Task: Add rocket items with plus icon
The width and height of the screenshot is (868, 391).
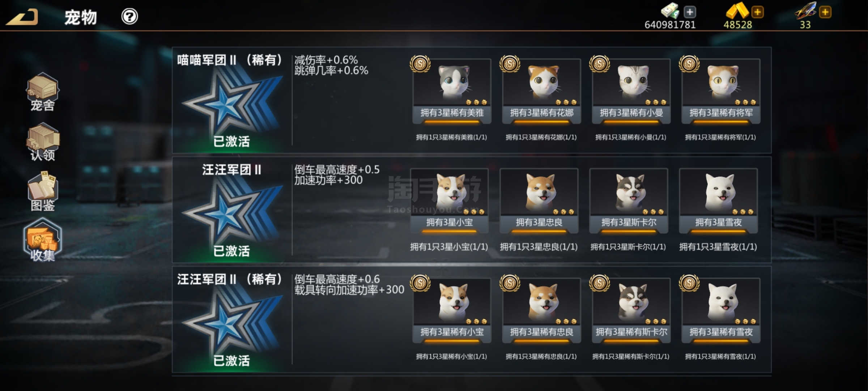Action: point(825,12)
